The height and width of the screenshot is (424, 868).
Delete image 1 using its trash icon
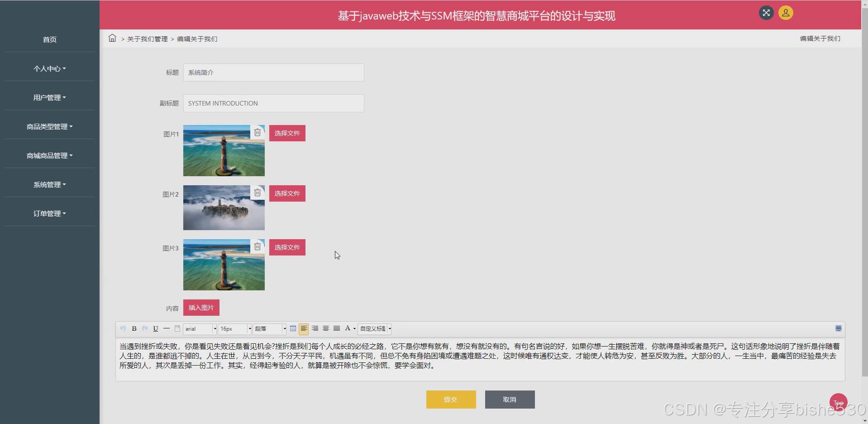(x=258, y=132)
